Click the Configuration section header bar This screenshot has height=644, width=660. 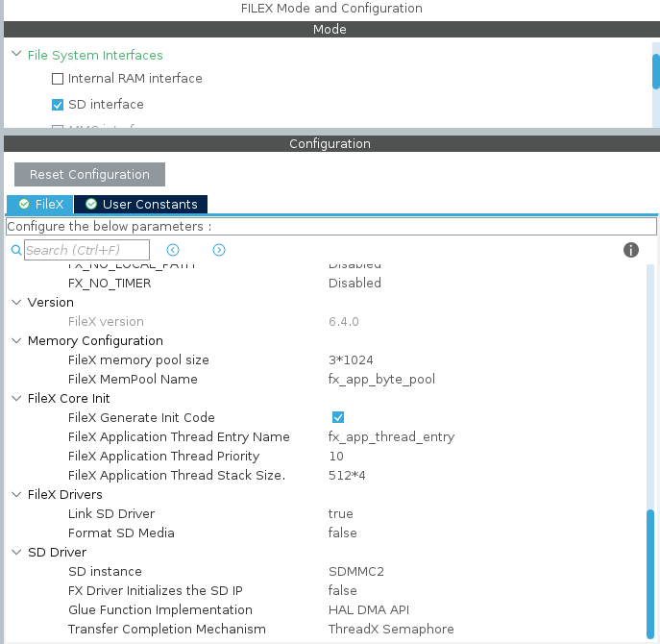point(331,143)
